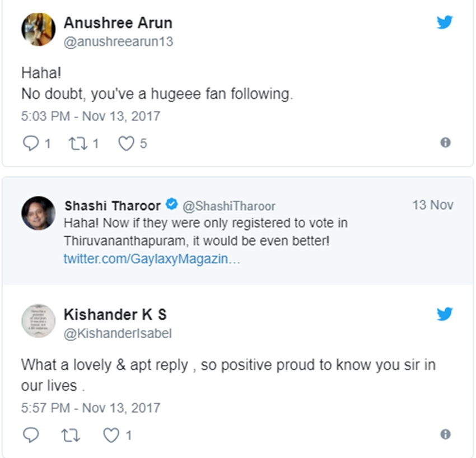The width and height of the screenshot is (476, 458).
Task: Open the 5:03 PM - Nov 13, 2017 timestamp
Action: click(x=91, y=116)
